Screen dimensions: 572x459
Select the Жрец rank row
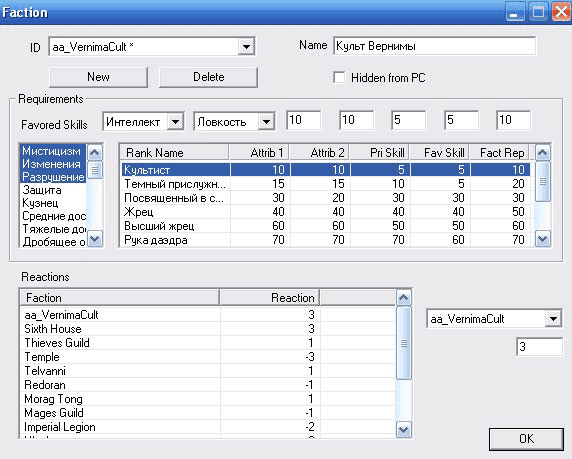point(326,212)
